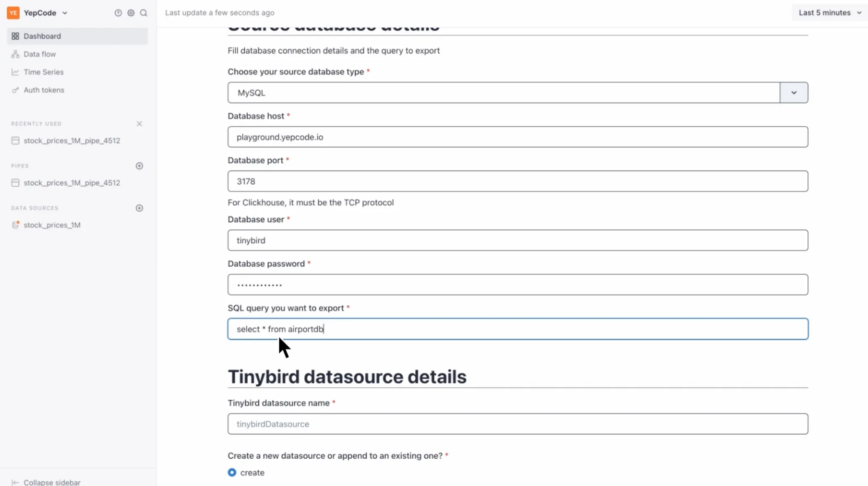This screenshot has width=868, height=486.
Task: Open stock_prices_1M_pipe_4512 under Pipes
Action: 72,183
